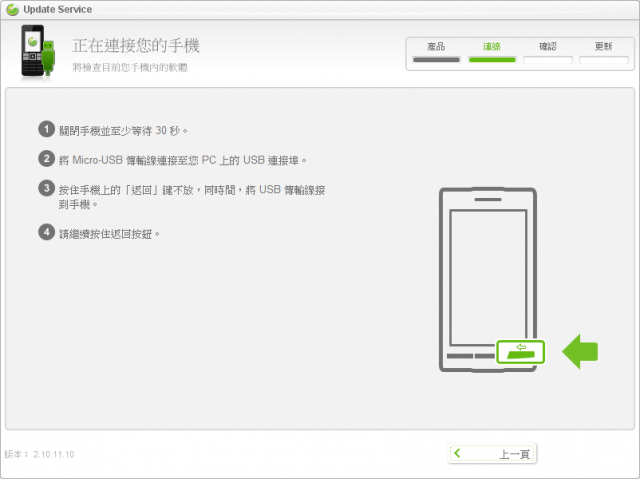Click the large green arrow beside the phone
Screen dimensions: 640x479
[x=580, y=352]
